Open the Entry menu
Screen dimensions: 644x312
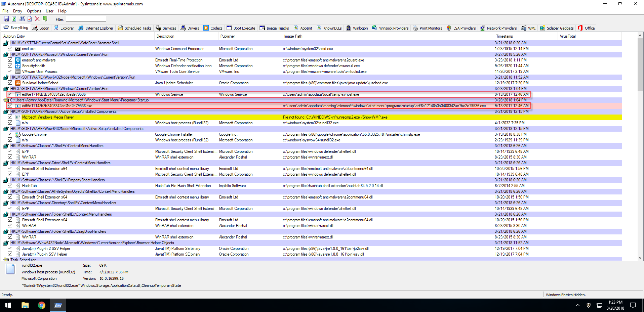click(17, 11)
